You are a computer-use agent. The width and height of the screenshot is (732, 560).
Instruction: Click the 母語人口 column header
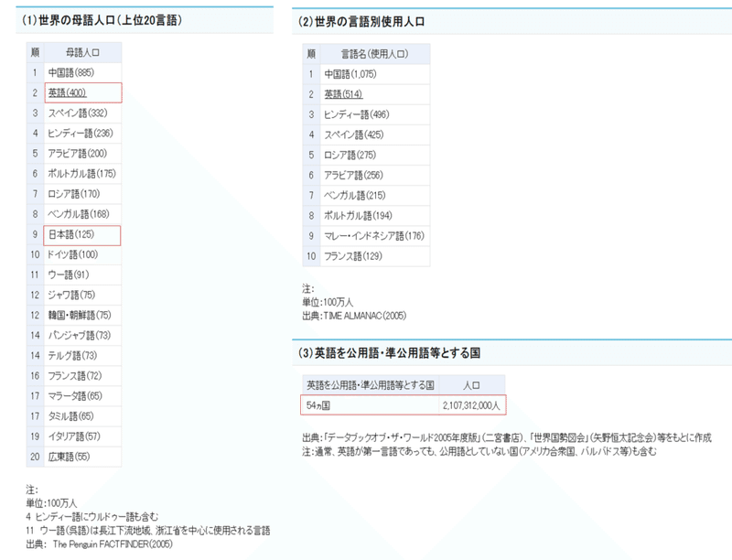pos(82,53)
